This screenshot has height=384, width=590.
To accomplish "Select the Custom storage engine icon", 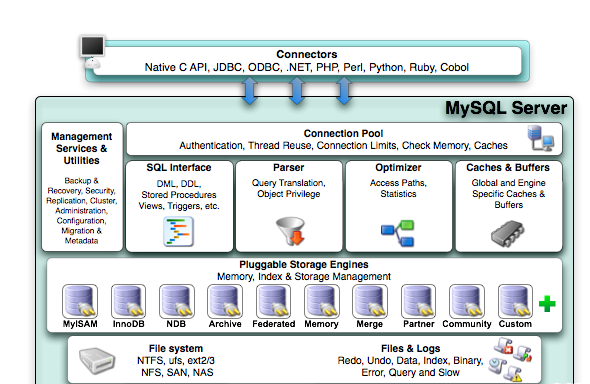I will point(515,301).
